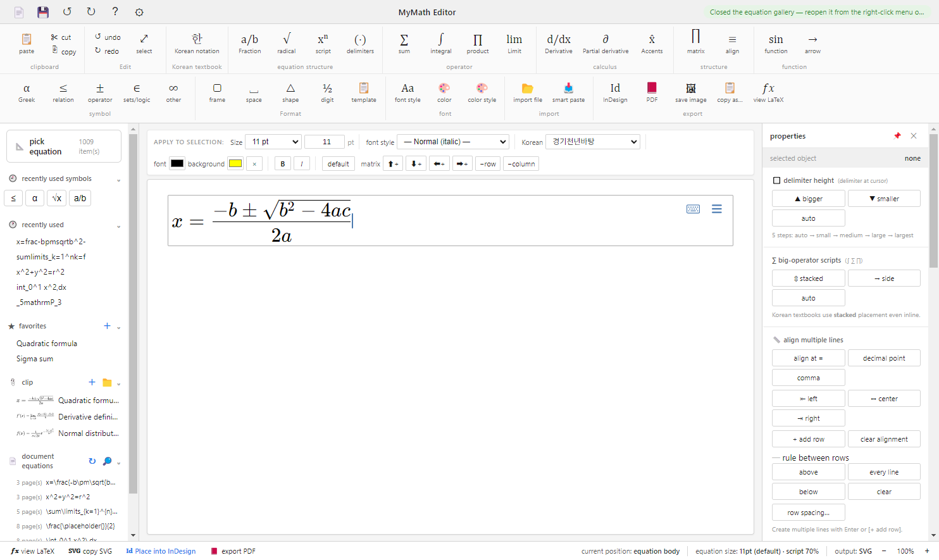Open the Korean font dropdown
Viewport: 939px width, 560px height.
(593, 142)
